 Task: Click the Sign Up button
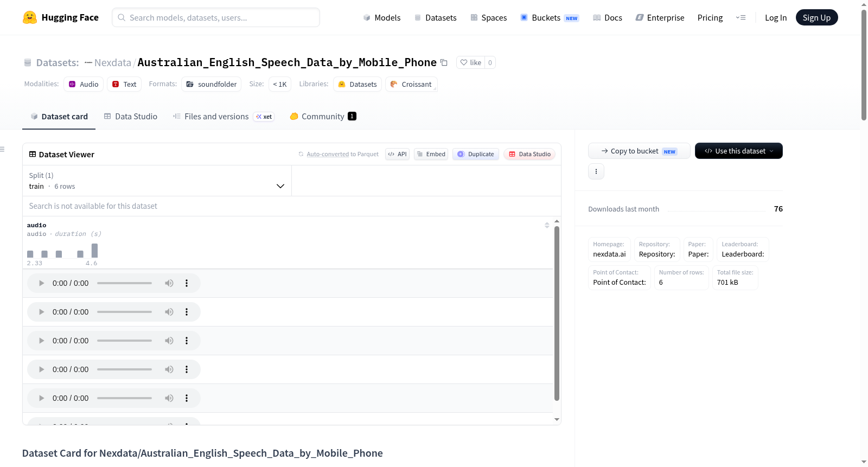[x=816, y=17]
